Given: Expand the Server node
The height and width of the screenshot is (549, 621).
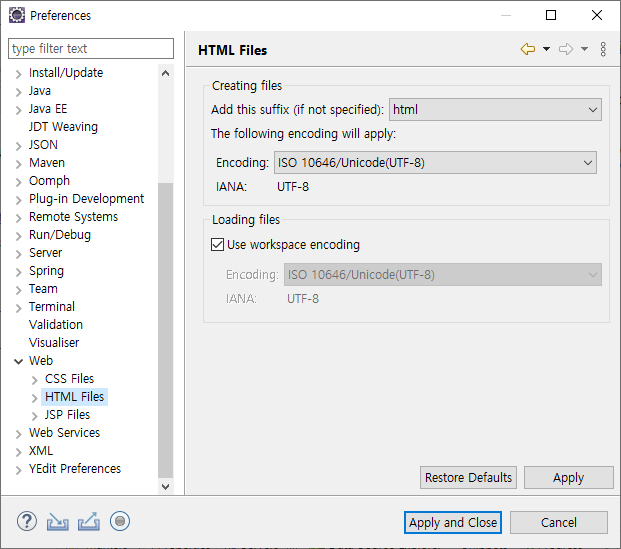Looking at the screenshot, I should tap(18, 254).
